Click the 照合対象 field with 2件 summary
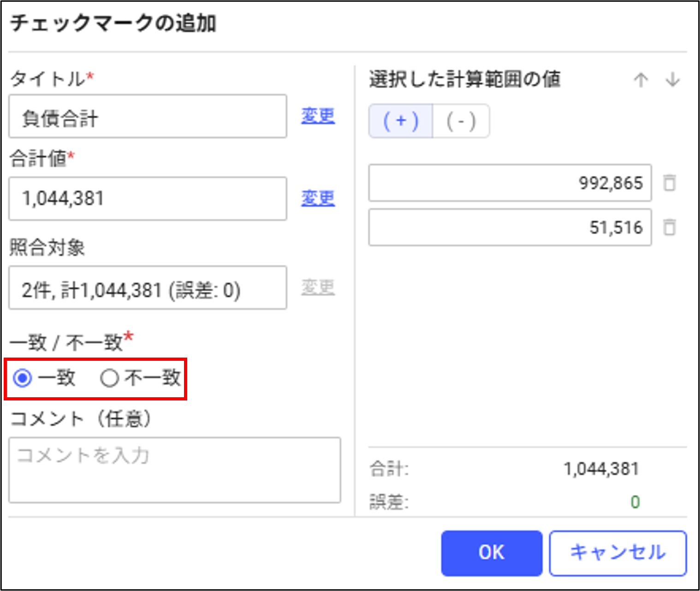Viewport: 700px width, 591px height. click(x=148, y=287)
